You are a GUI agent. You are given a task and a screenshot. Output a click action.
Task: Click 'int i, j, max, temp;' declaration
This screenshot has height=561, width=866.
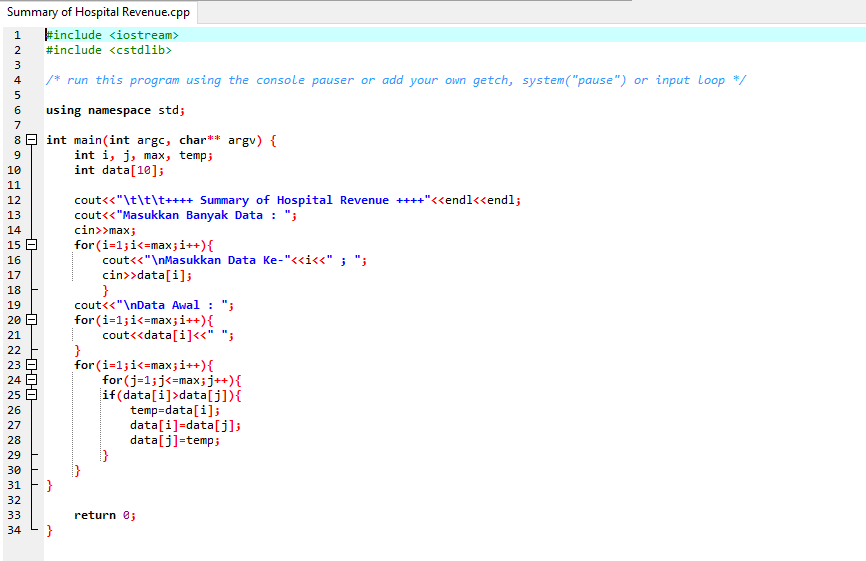coord(144,155)
